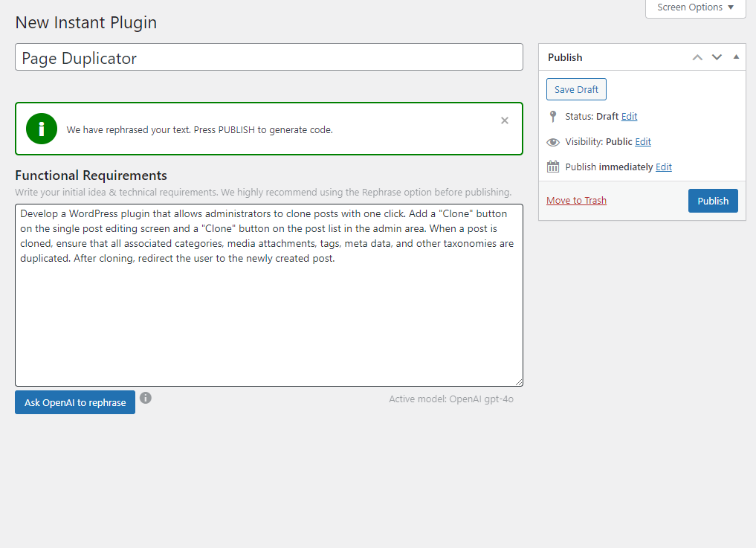Image resolution: width=756 pixels, height=548 pixels.
Task: Edit the Draft status
Action: pyautogui.click(x=629, y=116)
